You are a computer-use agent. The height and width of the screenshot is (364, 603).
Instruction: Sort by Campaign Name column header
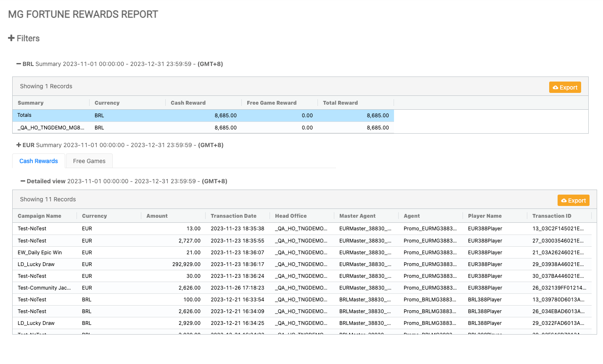tap(40, 216)
